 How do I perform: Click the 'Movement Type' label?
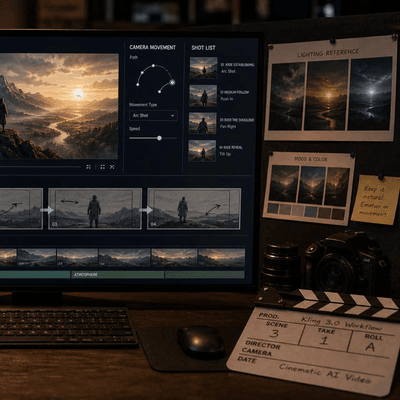coord(143,105)
